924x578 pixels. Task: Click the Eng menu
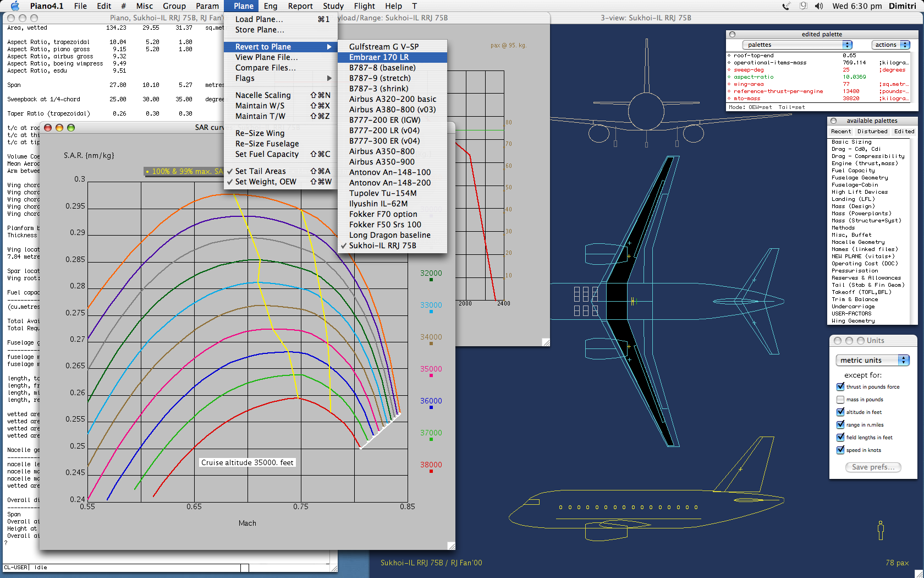click(x=270, y=6)
